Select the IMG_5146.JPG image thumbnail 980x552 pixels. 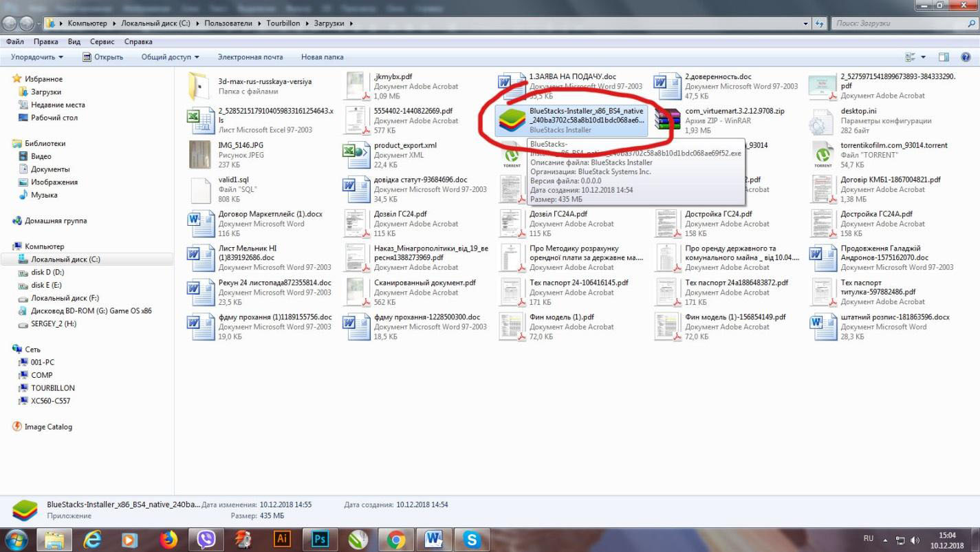point(200,155)
